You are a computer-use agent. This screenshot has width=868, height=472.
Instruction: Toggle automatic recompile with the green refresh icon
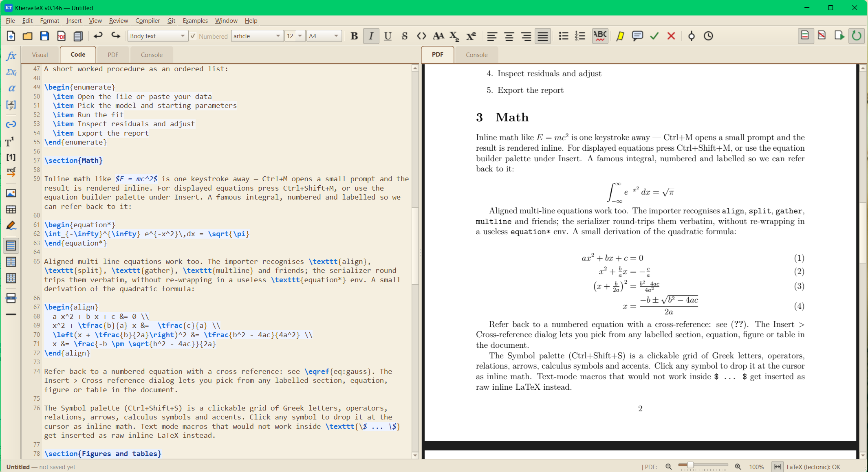[x=857, y=36]
